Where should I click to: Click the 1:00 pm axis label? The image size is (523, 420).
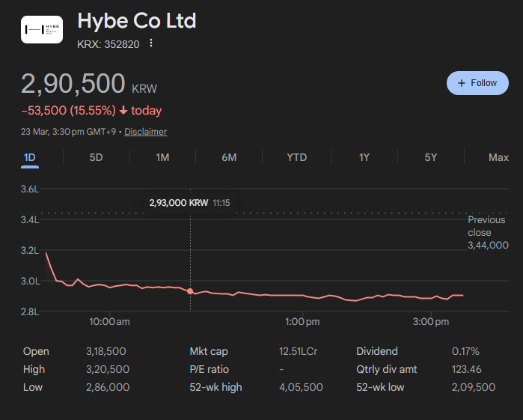point(302,322)
